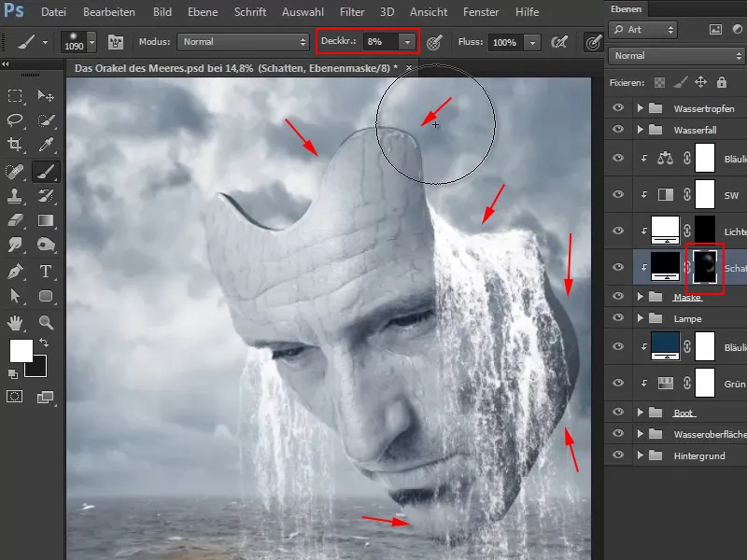Enable airbrush build-up mode

(x=558, y=42)
